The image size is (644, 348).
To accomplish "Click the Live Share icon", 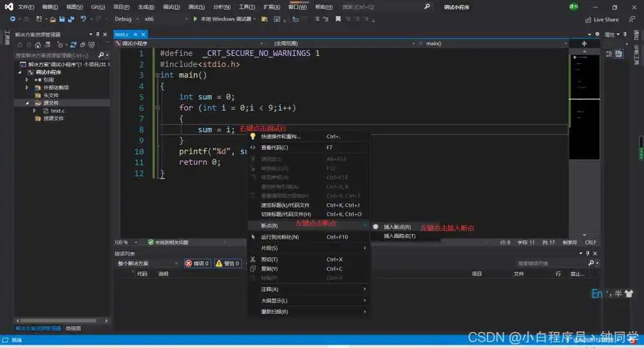I will coord(588,19).
